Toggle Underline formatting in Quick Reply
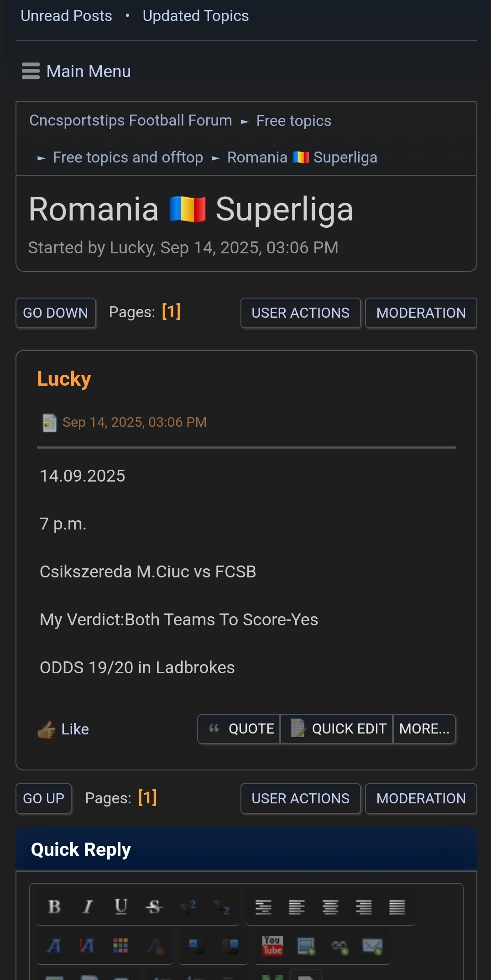491x980 pixels. click(121, 907)
